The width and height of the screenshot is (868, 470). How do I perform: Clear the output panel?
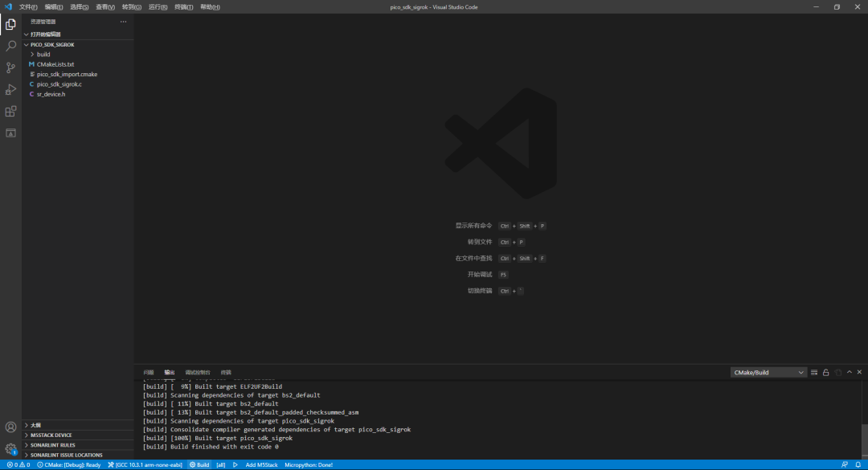(x=814, y=373)
